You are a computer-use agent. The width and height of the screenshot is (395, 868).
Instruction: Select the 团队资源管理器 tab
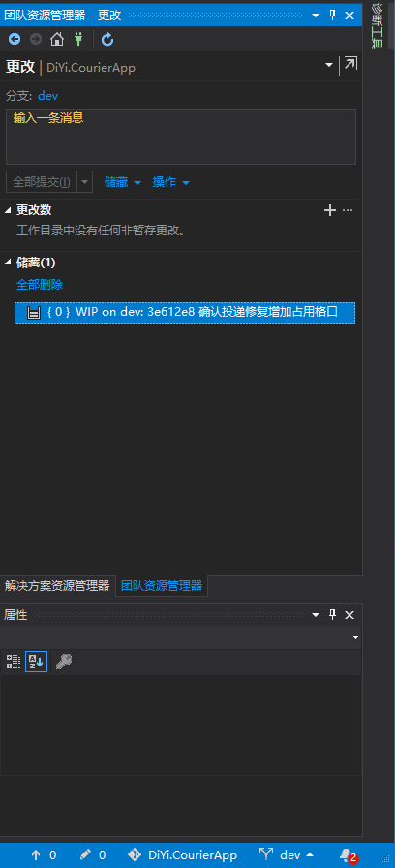[x=162, y=586]
